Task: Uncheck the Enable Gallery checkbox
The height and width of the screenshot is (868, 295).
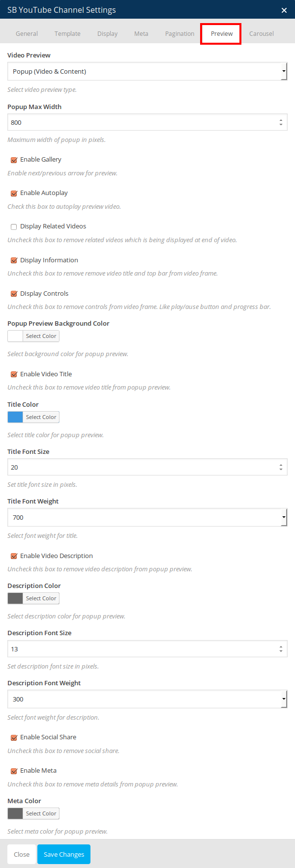Action: click(14, 160)
